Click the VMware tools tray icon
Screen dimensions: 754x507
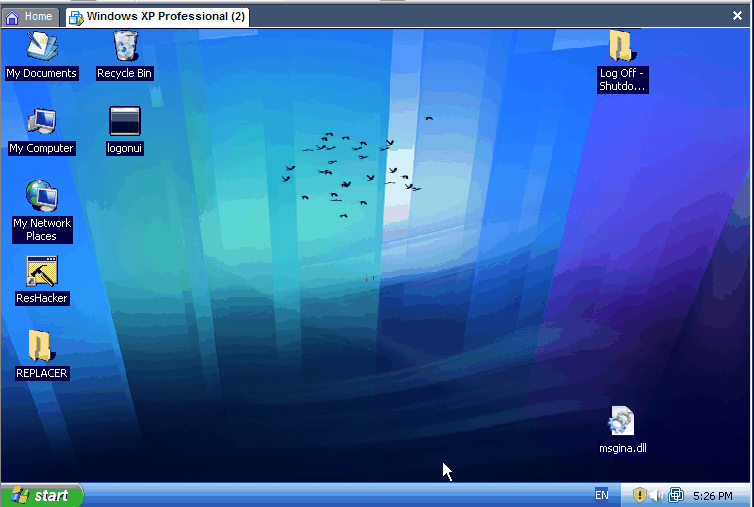676,495
